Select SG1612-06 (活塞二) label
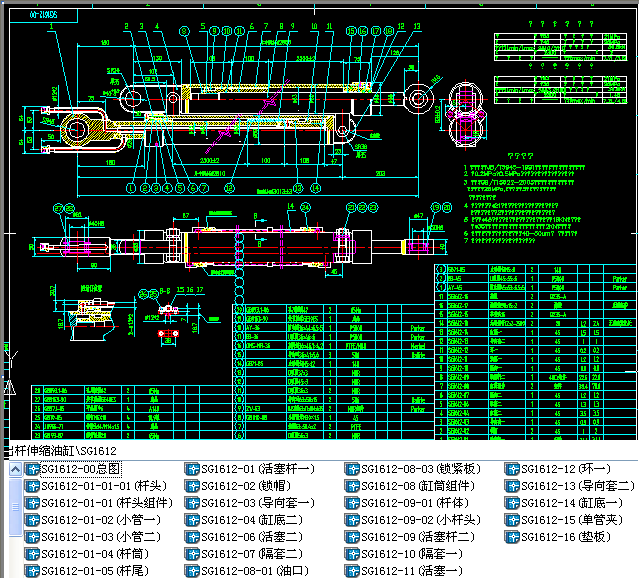The width and height of the screenshot is (639, 578). pyautogui.click(x=252, y=537)
